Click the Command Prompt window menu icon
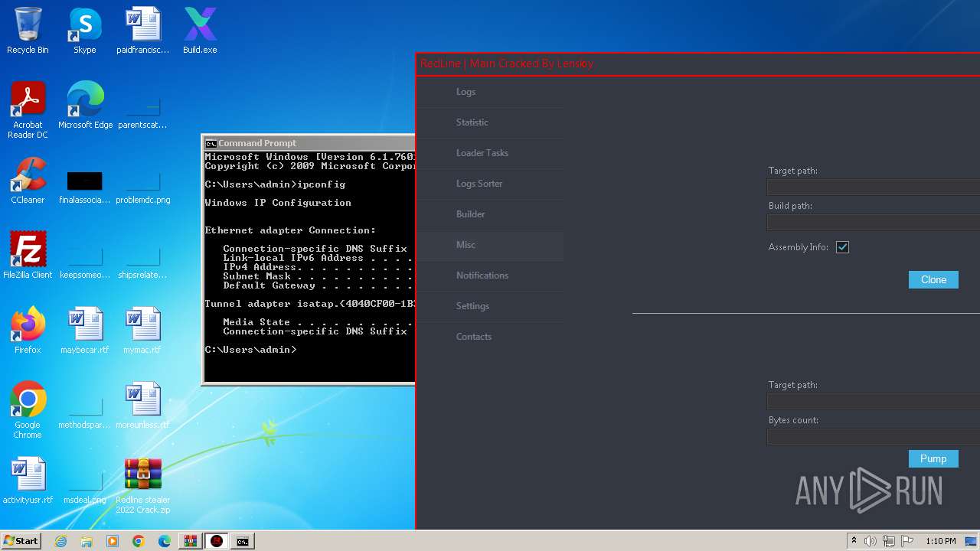Image resolution: width=980 pixels, height=551 pixels. tap(211, 143)
